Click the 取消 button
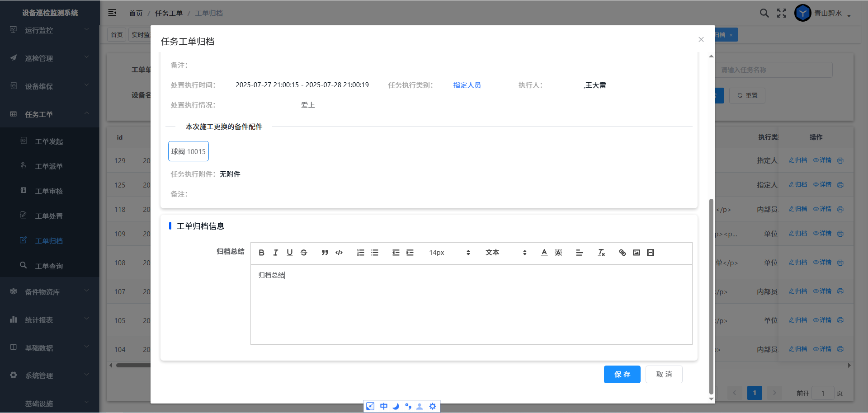Image resolution: width=868 pixels, height=413 pixels. pos(664,374)
